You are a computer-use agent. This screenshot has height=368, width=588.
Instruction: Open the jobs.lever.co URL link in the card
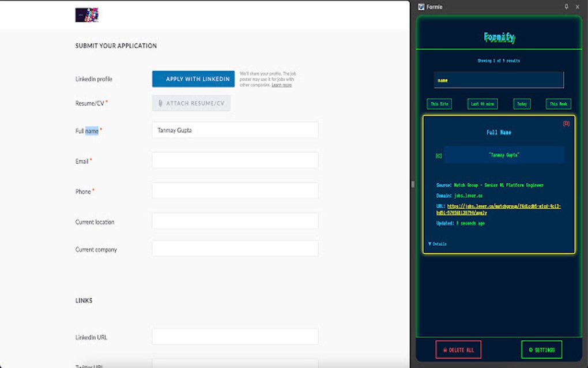click(x=499, y=209)
